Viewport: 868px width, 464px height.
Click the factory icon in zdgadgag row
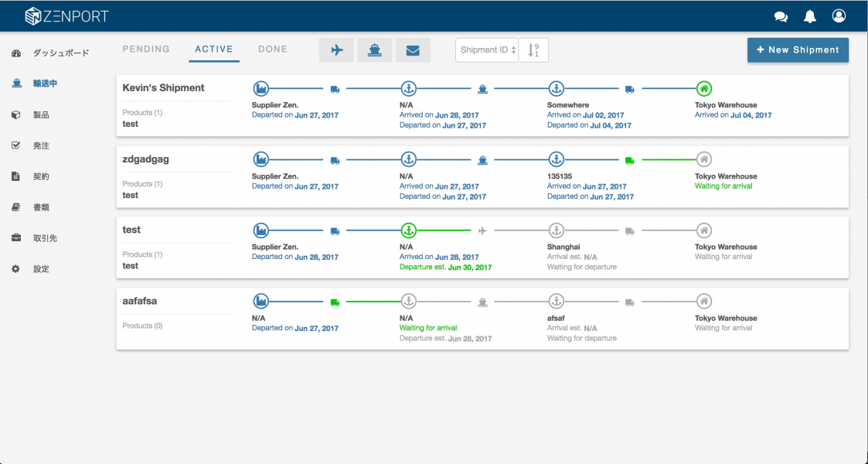260,159
